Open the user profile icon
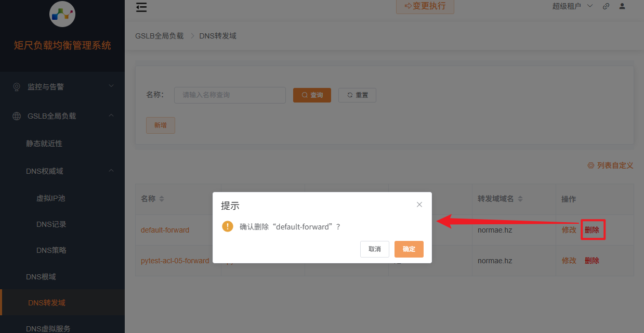 [622, 6]
